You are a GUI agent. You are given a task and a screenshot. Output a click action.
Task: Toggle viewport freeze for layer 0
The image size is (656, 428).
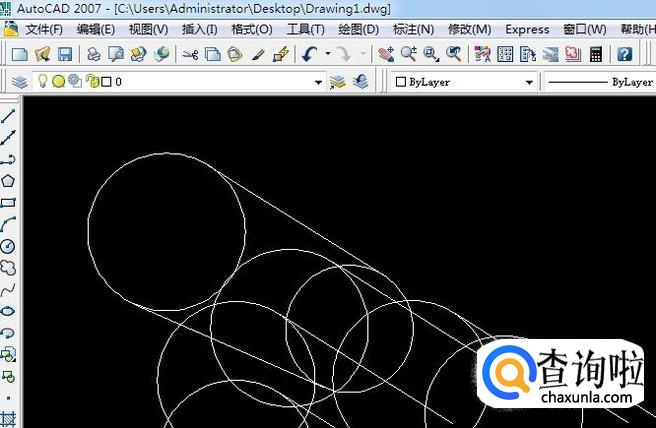[75, 81]
